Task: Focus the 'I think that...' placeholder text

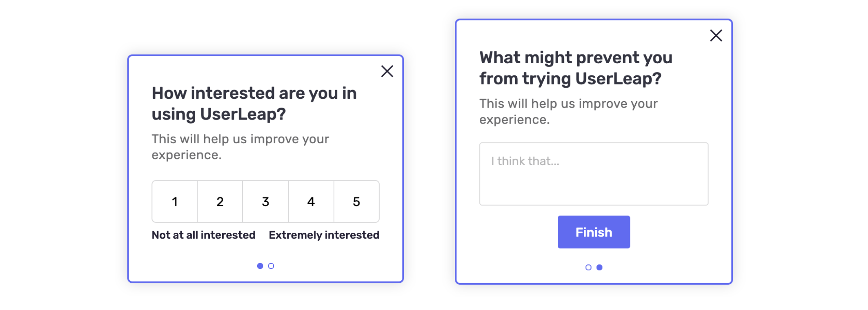Action: 525,161
